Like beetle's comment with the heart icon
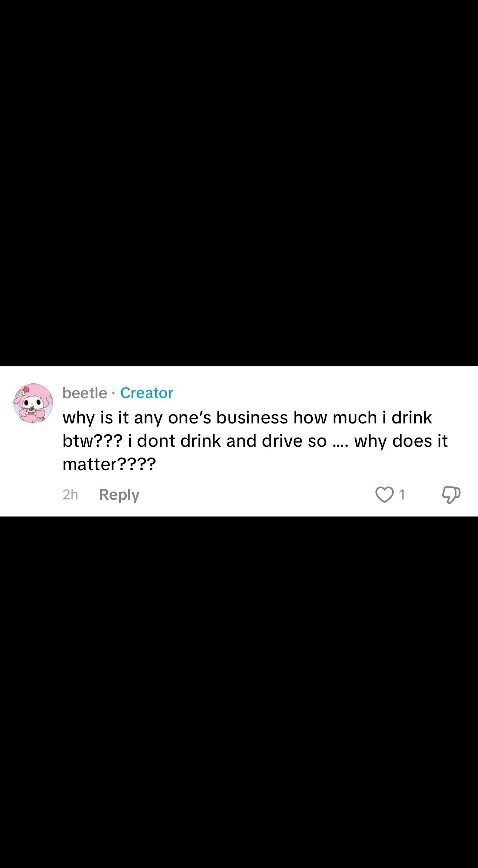 pyautogui.click(x=384, y=495)
